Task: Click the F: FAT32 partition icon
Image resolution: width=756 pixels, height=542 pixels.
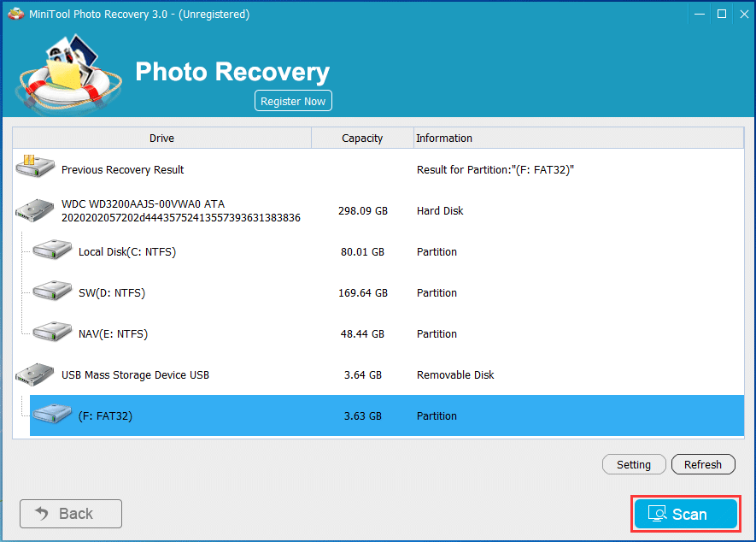Action: click(x=52, y=415)
